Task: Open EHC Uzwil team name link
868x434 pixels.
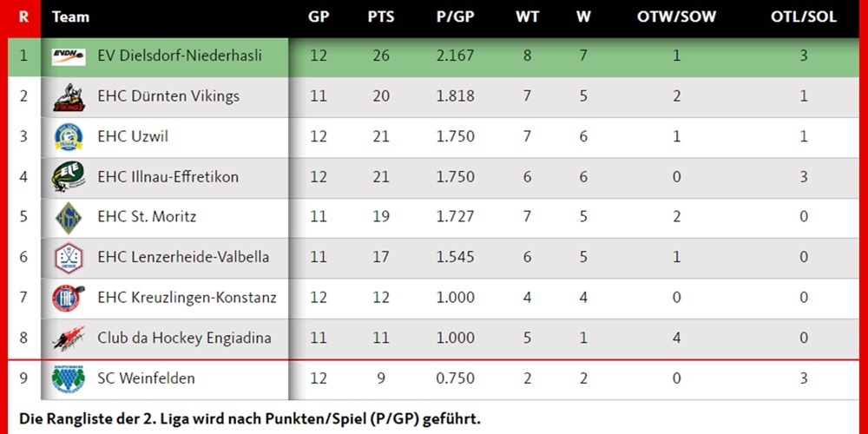Action: (131, 136)
